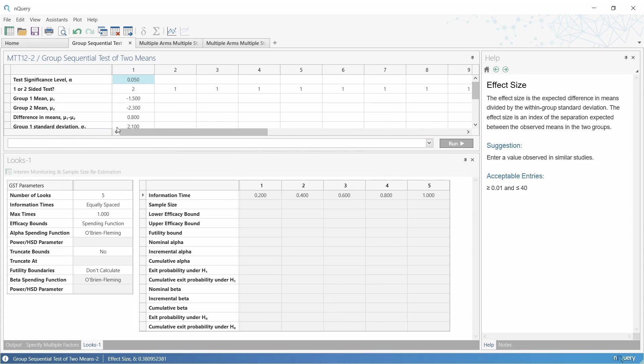Click the clear table icon with the red X
This screenshot has width=644, height=364.
[x=115, y=32]
